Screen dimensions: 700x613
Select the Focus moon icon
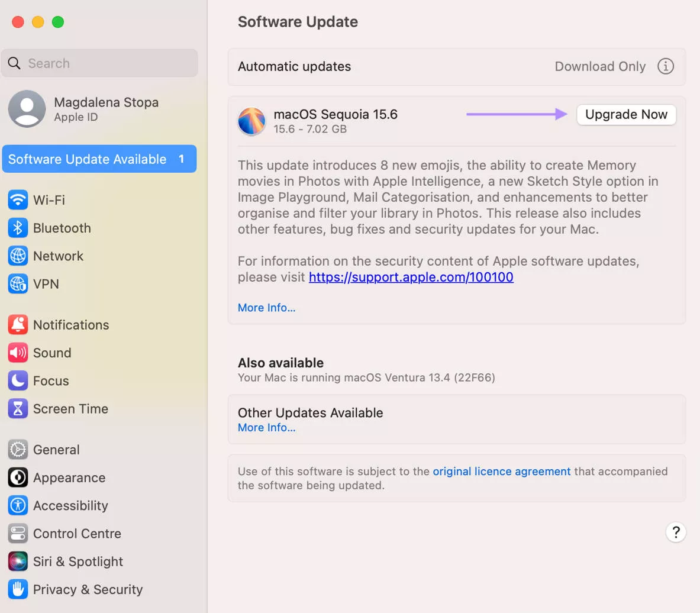click(18, 380)
